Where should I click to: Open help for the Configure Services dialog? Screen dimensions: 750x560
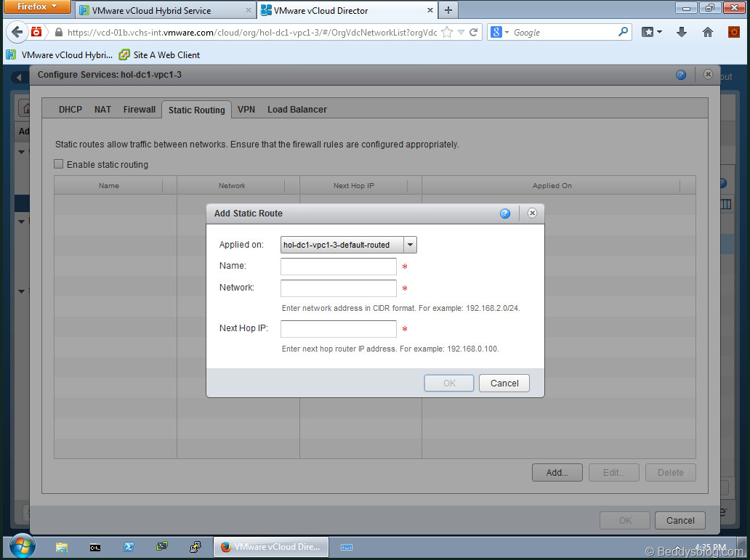point(681,75)
